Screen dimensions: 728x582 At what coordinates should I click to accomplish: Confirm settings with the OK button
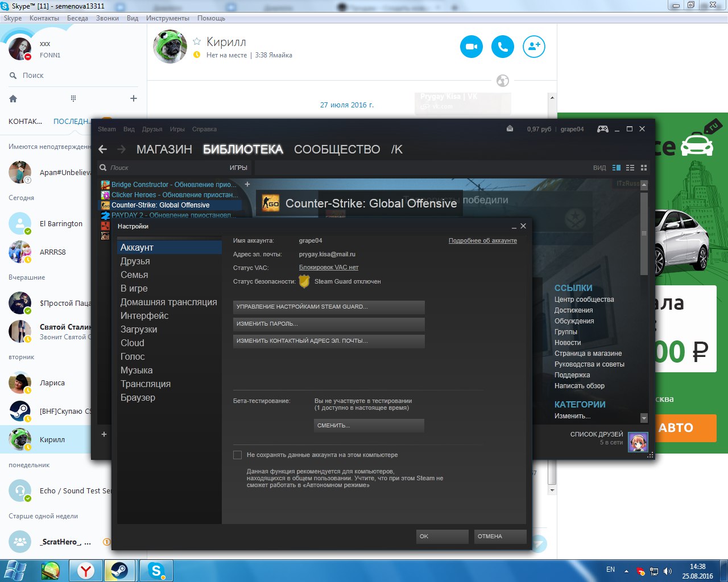pyautogui.click(x=442, y=537)
